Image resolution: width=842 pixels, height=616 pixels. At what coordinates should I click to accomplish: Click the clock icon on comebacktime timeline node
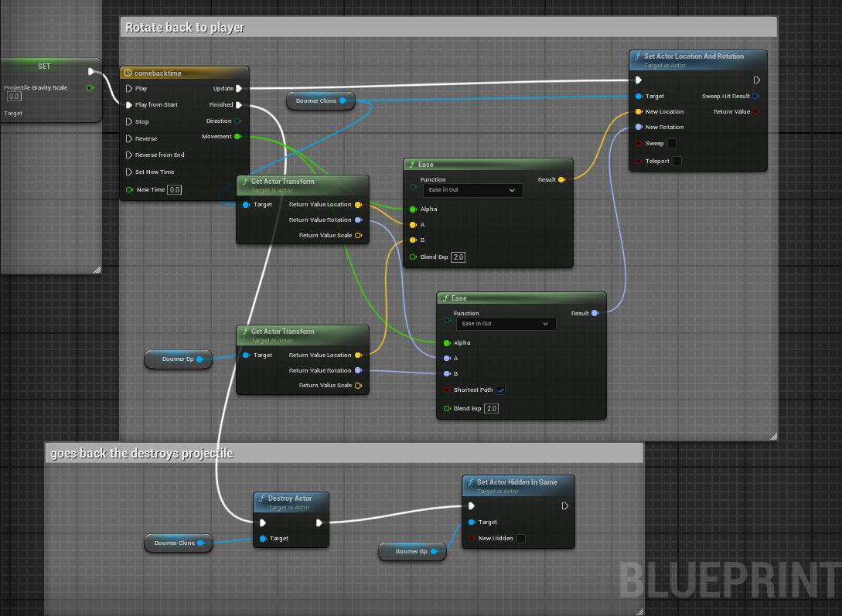coord(128,73)
